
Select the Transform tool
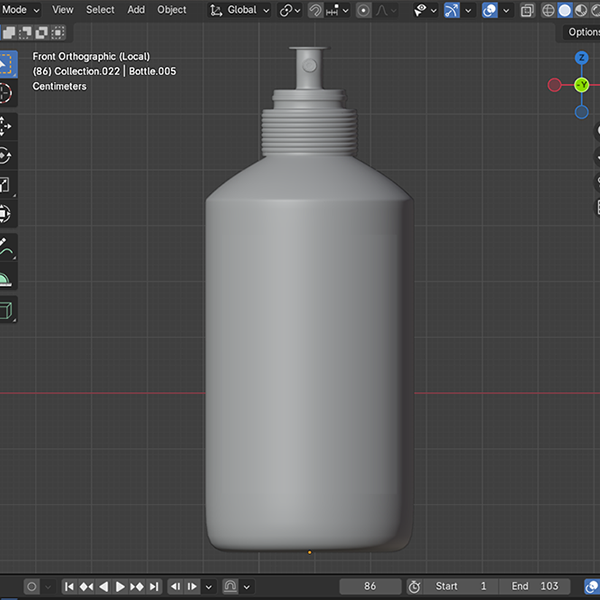(x=5, y=214)
